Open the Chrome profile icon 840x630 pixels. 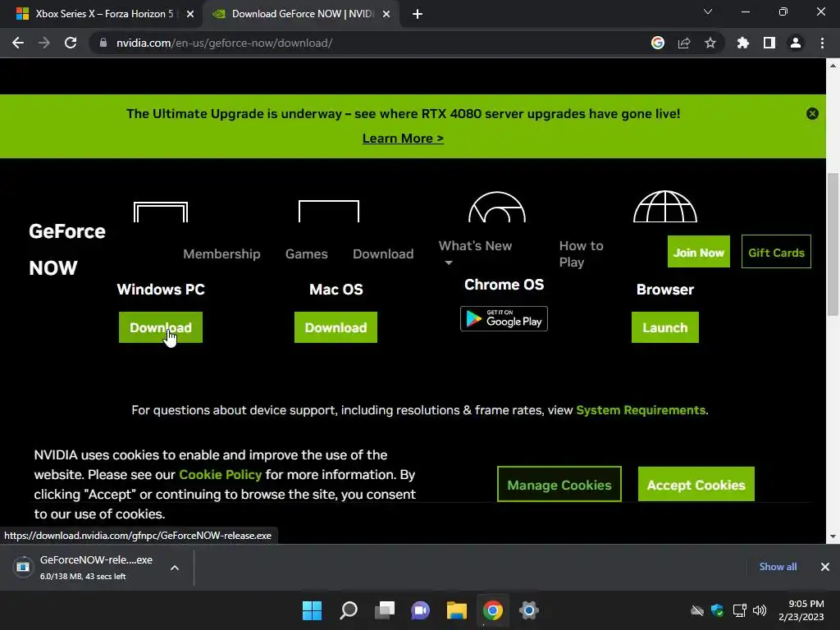(796, 43)
